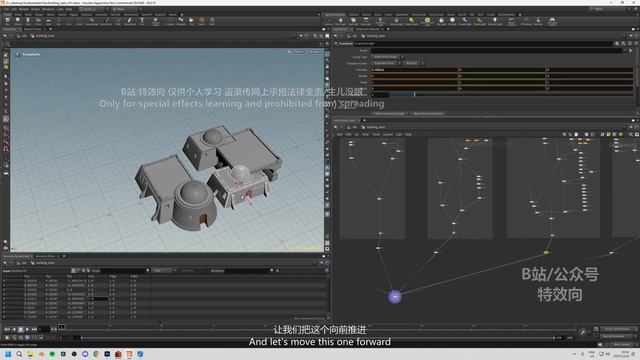This screenshot has width=640, height=360.
Task: Open Windows menu in main menu bar
Action: (48, 9)
